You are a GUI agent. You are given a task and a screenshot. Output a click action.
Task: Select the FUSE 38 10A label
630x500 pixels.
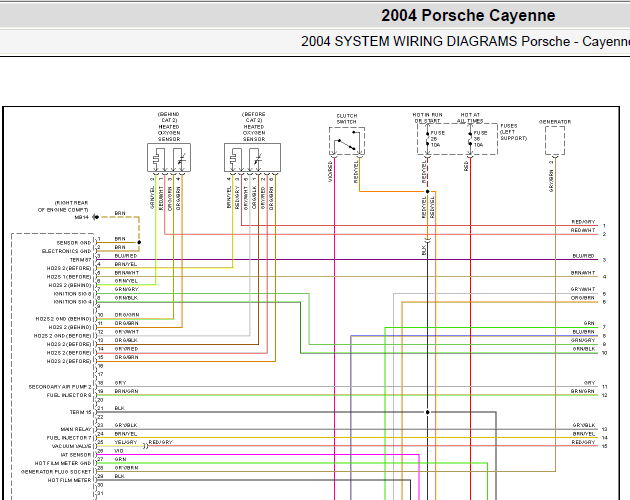click(480, 139)
